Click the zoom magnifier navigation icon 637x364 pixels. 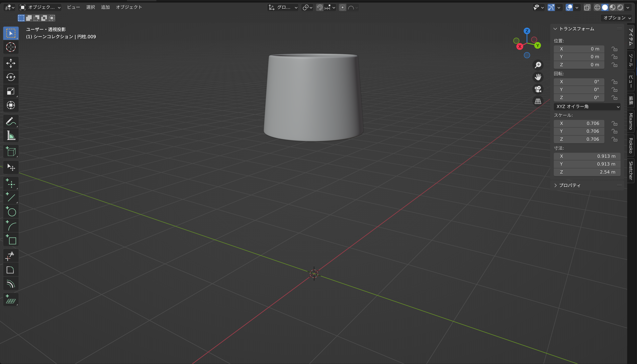(x=538, y=65)
